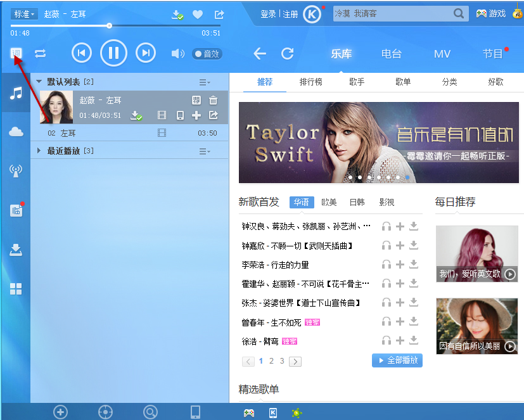Click the download icon in the player header
The width and height of the screenshot is (524, 420).
[x=177, y=15]
